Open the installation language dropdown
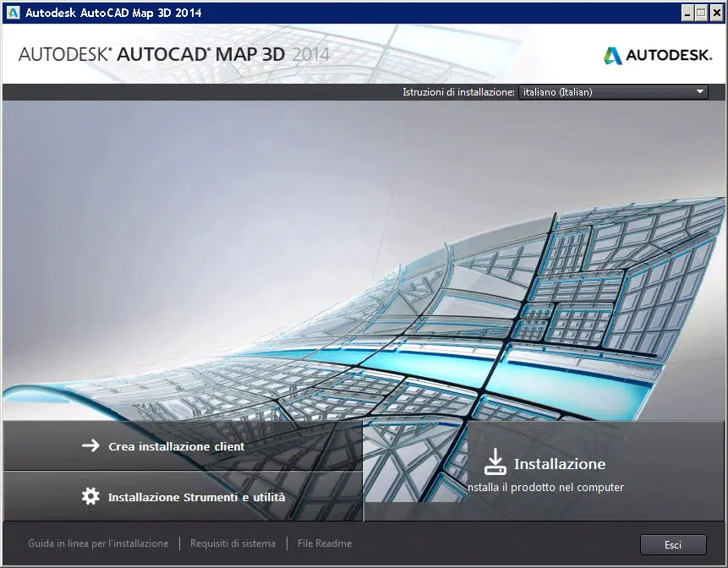Image resolution: width=728 pixels, height=568 pixels. 613,92
